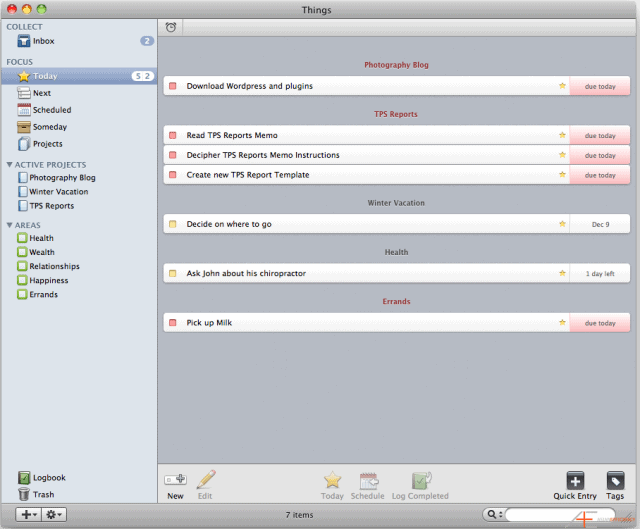Toggle star on Pick up Milk
The height and width of the screenshot is (529, 640).
pyautogui.click(x=562, y=322)
